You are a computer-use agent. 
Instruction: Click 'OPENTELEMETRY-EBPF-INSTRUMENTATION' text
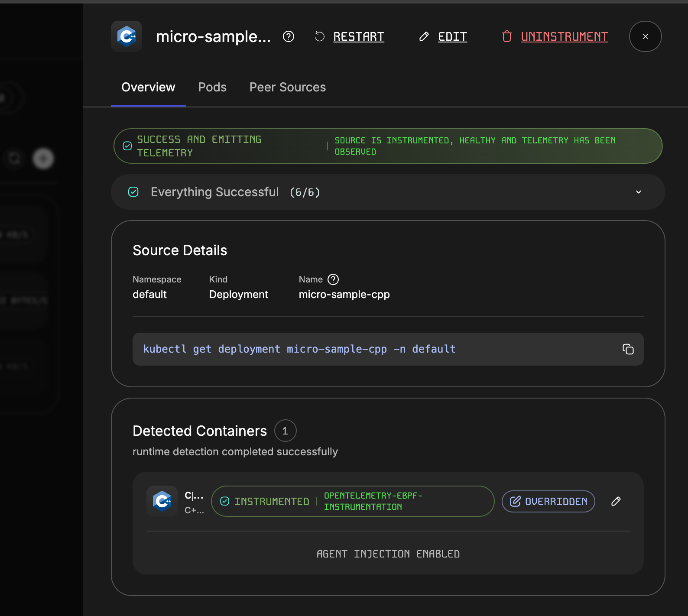[x=373, y=501]
